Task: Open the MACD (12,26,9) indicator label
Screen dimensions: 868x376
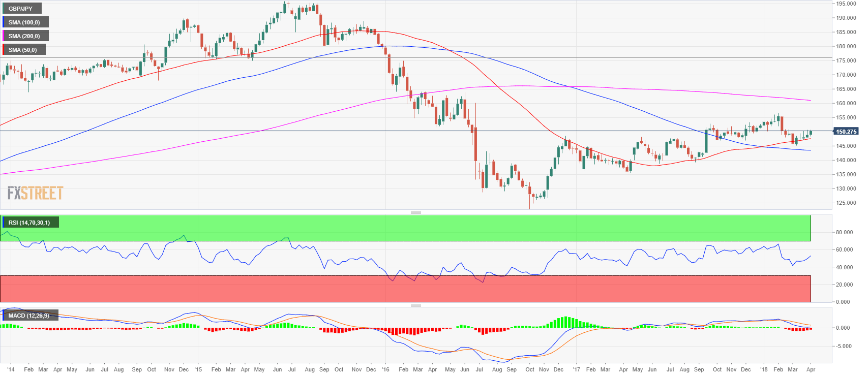Action: [x=30, y=316]
